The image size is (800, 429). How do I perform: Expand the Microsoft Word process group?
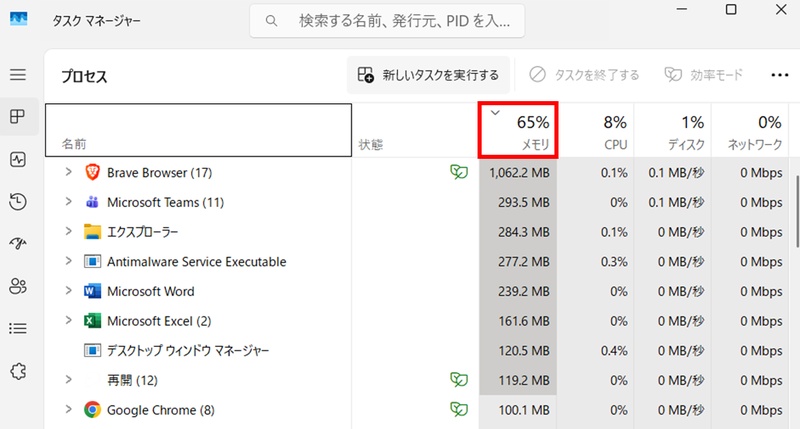pyautogui.click(x=68, y=290)
